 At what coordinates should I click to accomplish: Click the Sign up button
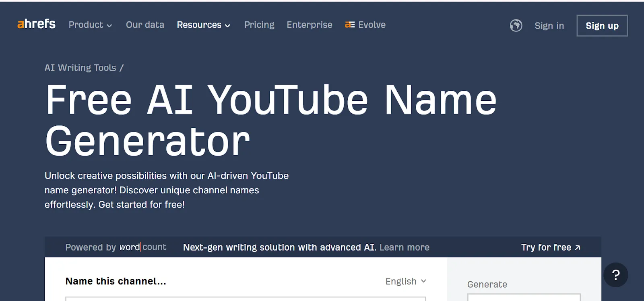pos(602,26)
